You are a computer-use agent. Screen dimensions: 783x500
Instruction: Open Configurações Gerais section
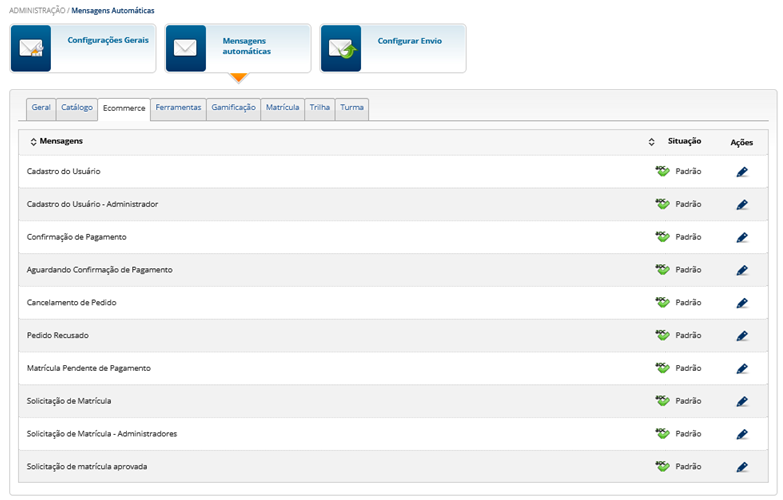pyautogui.click(x=83, y=48)
